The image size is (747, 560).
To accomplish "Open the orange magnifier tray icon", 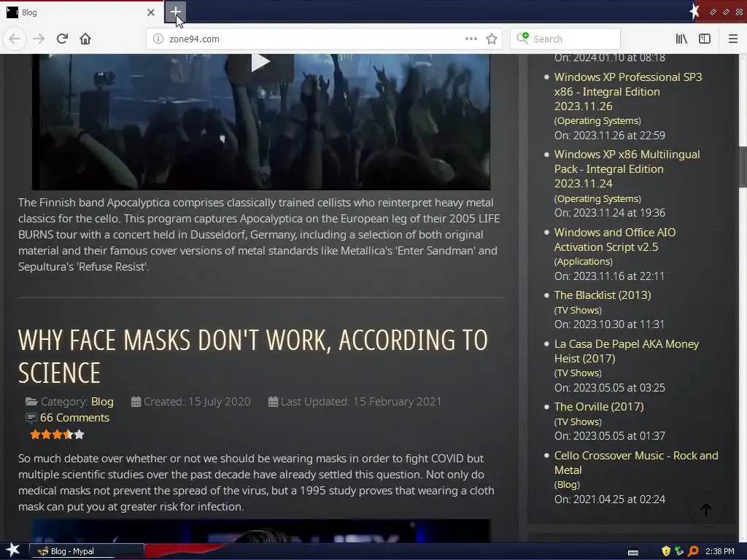I will click(x=693, y=551).
